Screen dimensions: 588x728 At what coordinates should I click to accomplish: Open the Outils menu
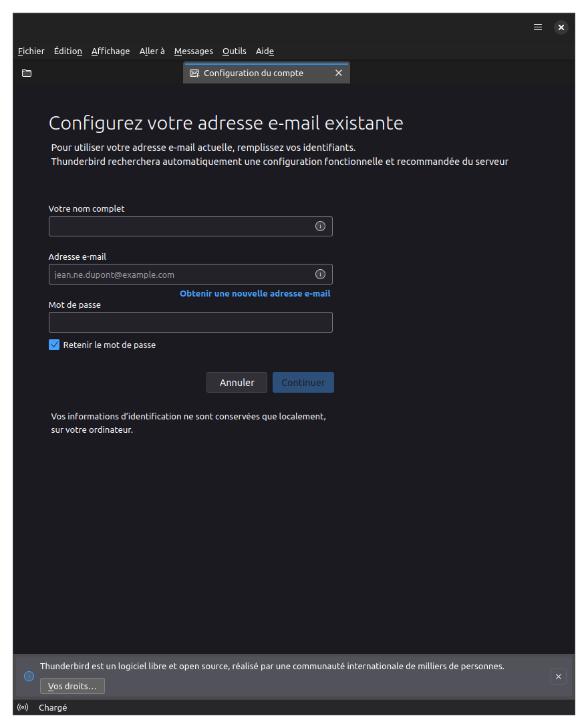234,51
